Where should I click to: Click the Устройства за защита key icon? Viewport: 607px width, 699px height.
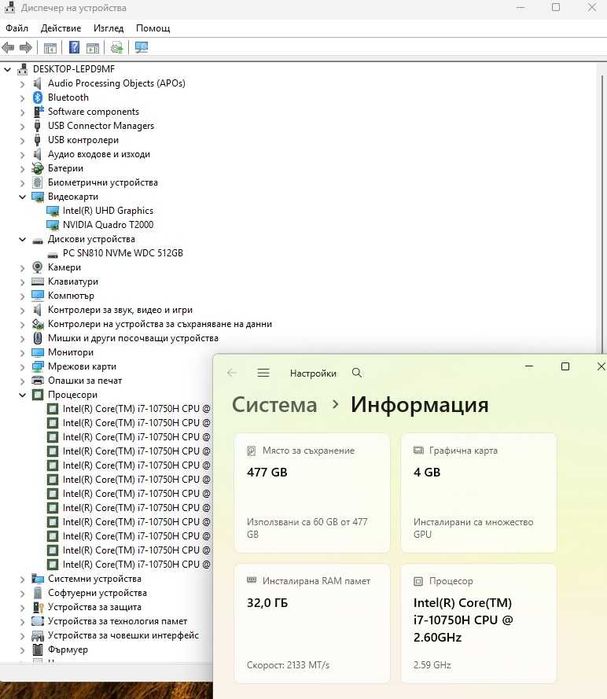pos(38,607)
